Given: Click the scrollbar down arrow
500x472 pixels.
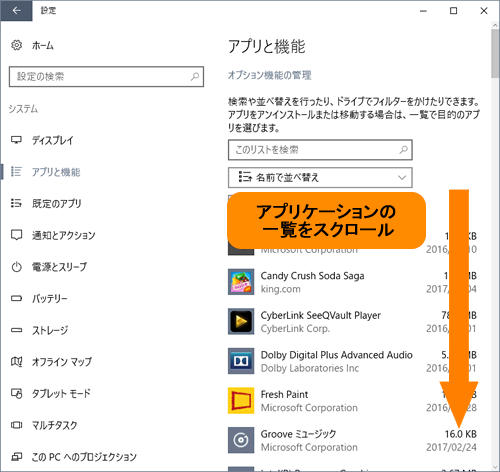Looking at the screenshot, I should pos(495,467).
